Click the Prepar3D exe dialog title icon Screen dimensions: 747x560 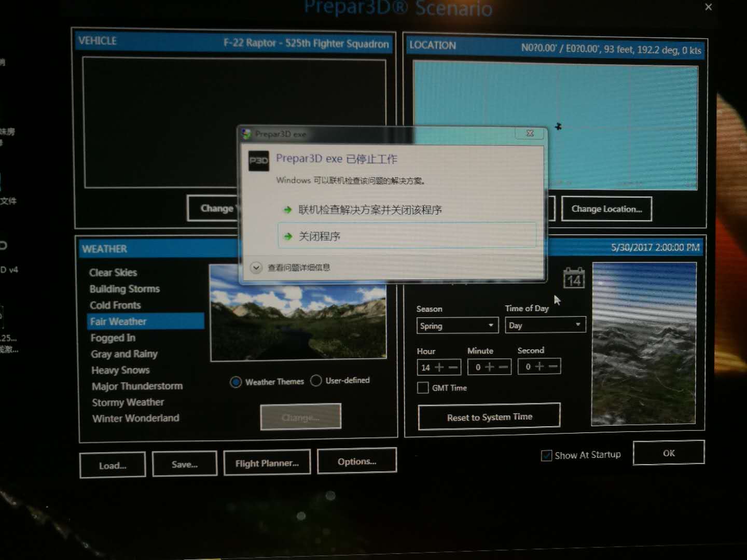tap(246, 134)
